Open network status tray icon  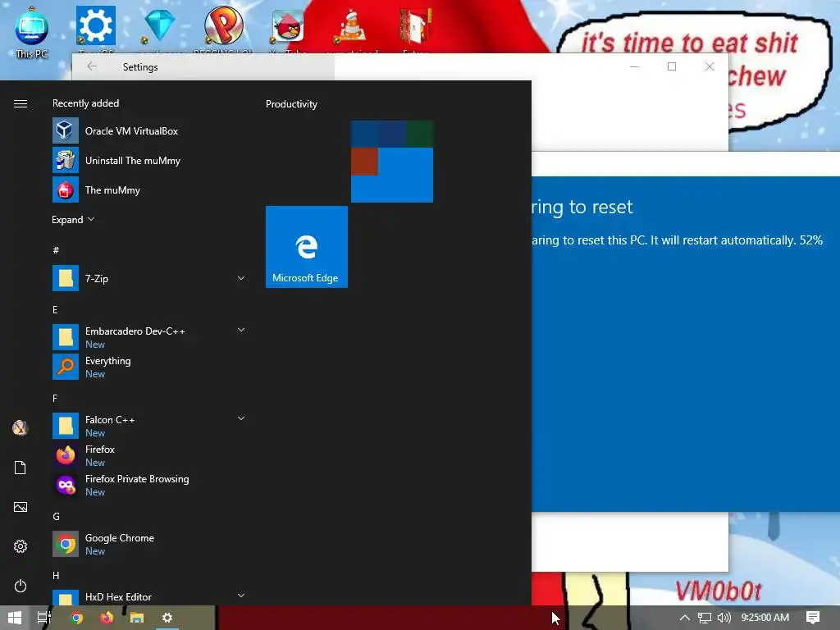coord(705,618)
